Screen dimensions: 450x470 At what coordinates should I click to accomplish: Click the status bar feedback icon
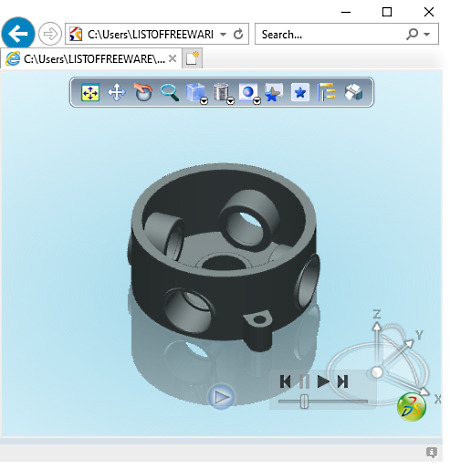(x=431, y=452)
